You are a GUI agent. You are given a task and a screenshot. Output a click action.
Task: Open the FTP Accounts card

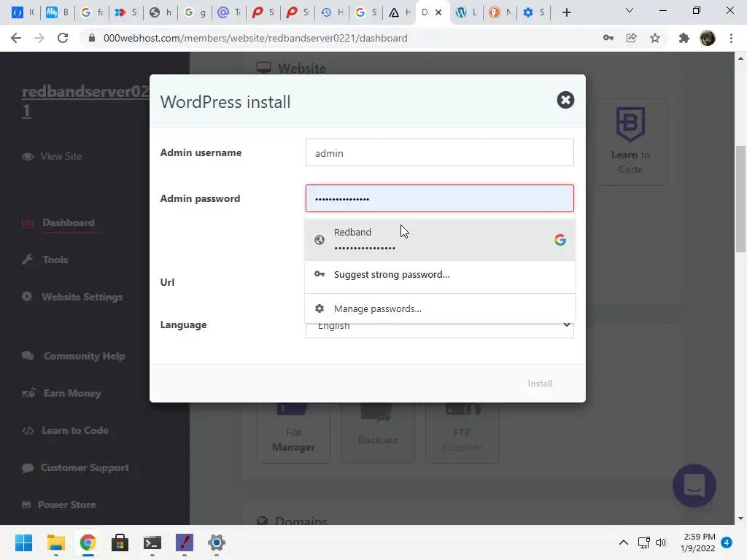click(462, 432)
